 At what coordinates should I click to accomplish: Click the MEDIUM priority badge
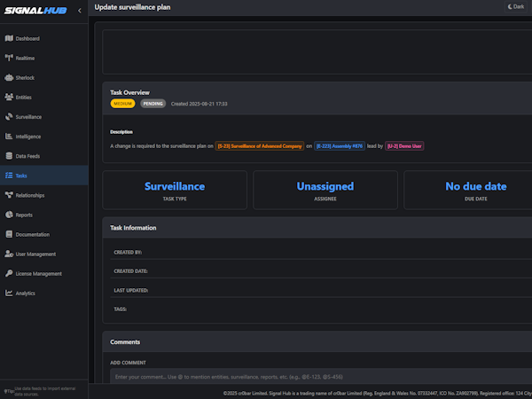122,104
